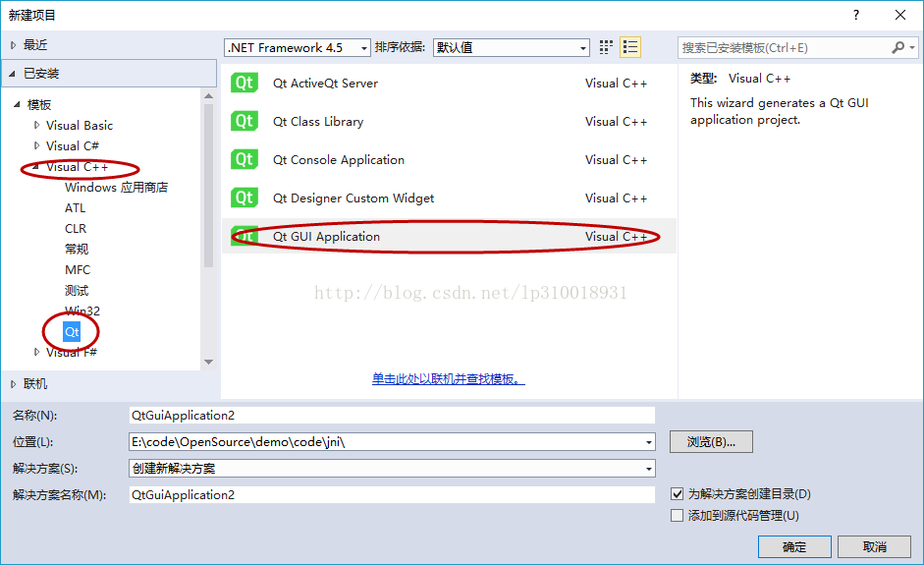The width and height of the screenshot is (924, 565).
Task: Select the Visual C++ tree node
Action: point(78,167)
